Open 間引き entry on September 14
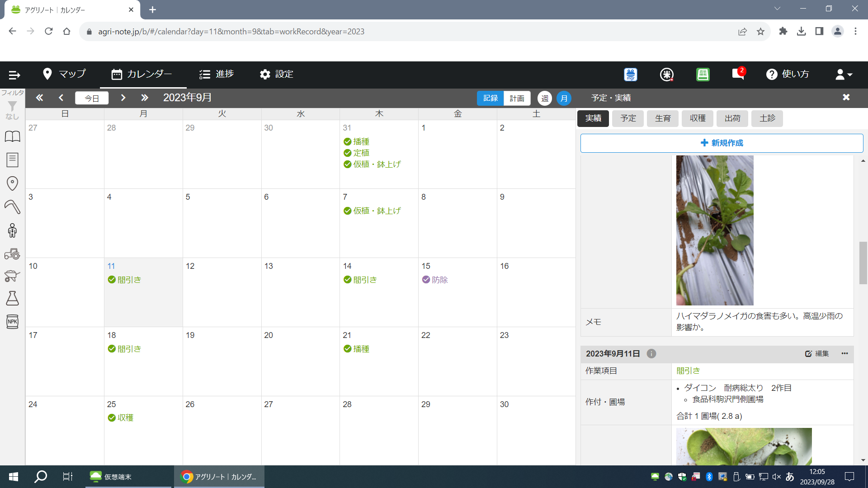This screenshot has width=868, height=488. [360, 280]
